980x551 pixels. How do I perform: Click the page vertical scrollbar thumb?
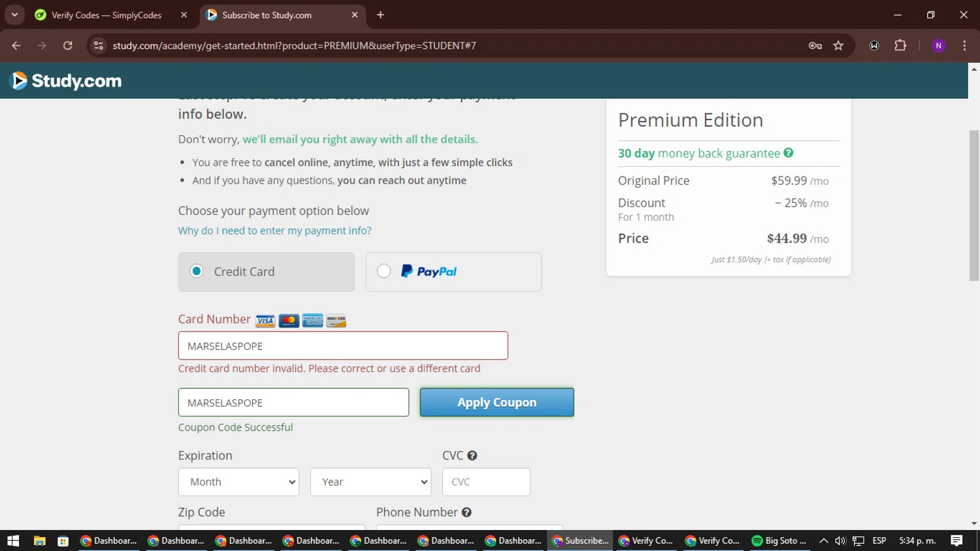[x=974, y=206]
